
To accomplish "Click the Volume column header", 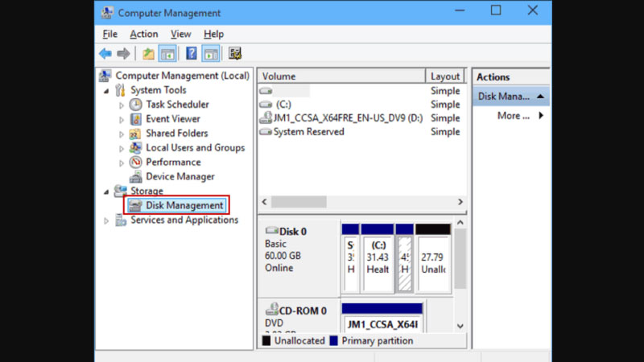I will [341, 76].
